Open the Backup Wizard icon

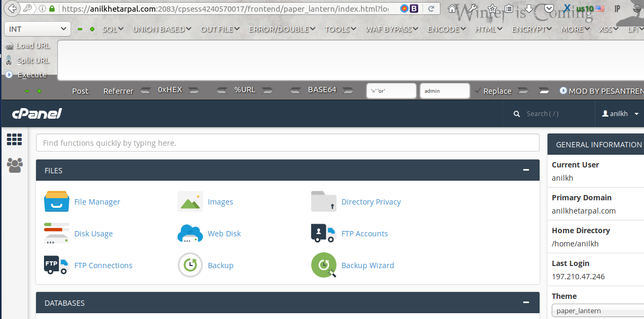tap(324, 265)
